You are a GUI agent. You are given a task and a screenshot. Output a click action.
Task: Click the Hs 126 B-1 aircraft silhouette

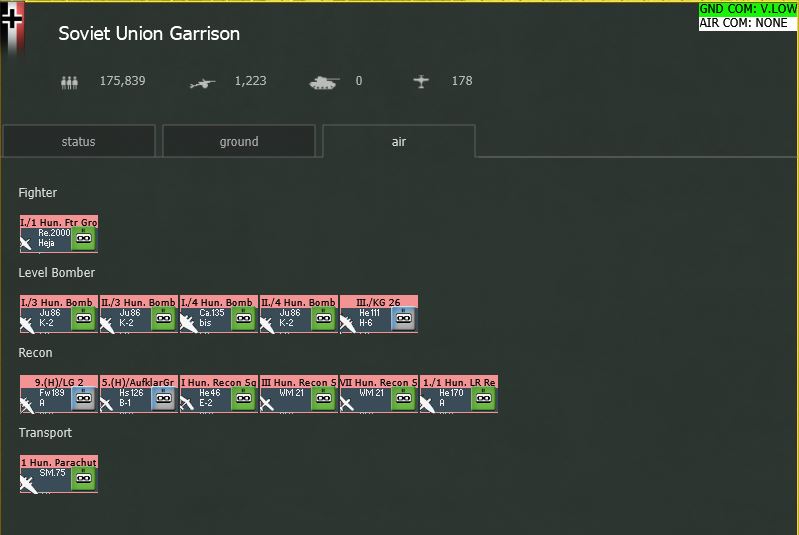(x=106, y=405)
